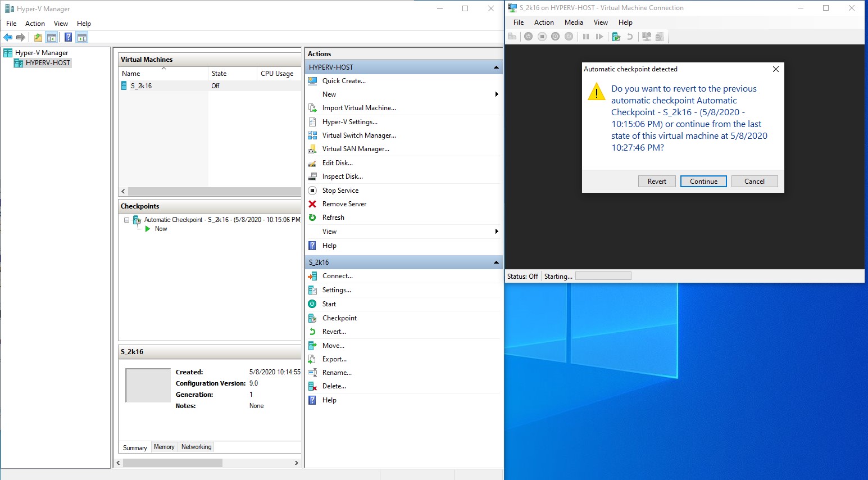Click the Import Virtual Machine icon
The image size is (868, 480).
point(312,108)
